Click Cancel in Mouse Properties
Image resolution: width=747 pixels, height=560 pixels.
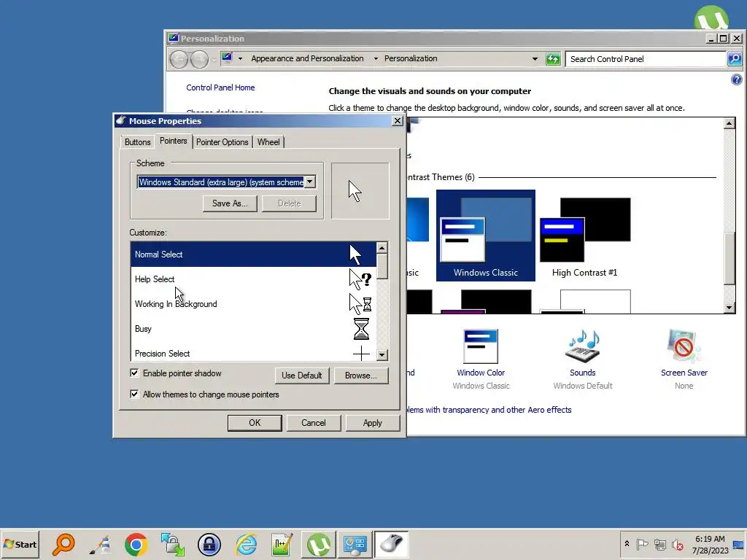314,423
